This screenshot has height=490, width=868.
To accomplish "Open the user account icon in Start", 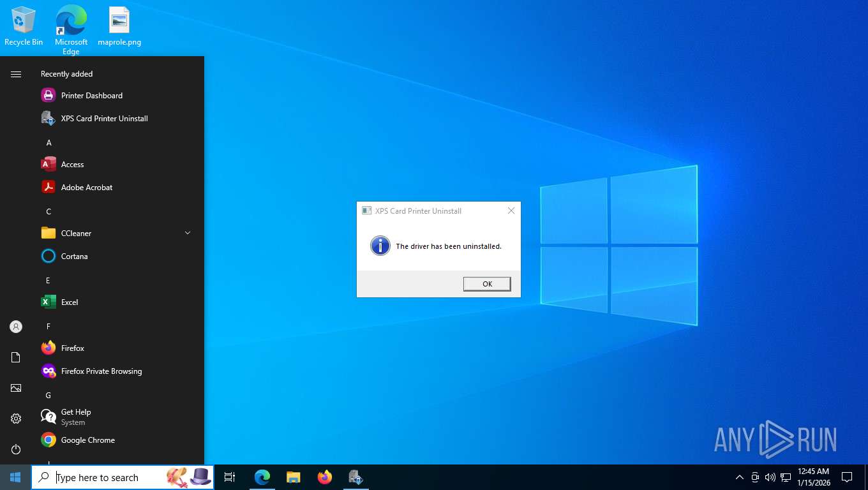I will [x=16, y=327].
